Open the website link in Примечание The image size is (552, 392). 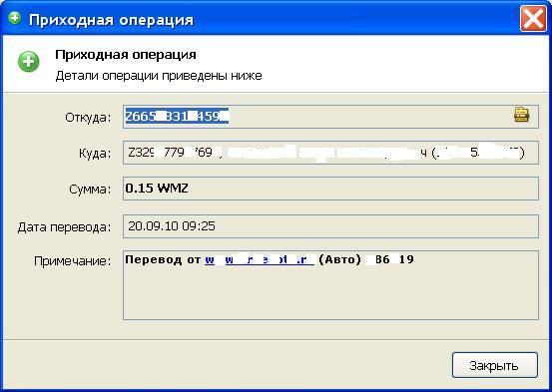point(260,259)
